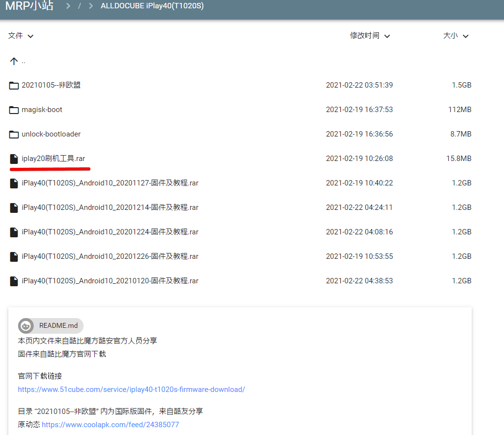The image size is (504, 435).
Task: Download iPlay40 Android10_20201214 firmware rar
Action: point(110,207)
